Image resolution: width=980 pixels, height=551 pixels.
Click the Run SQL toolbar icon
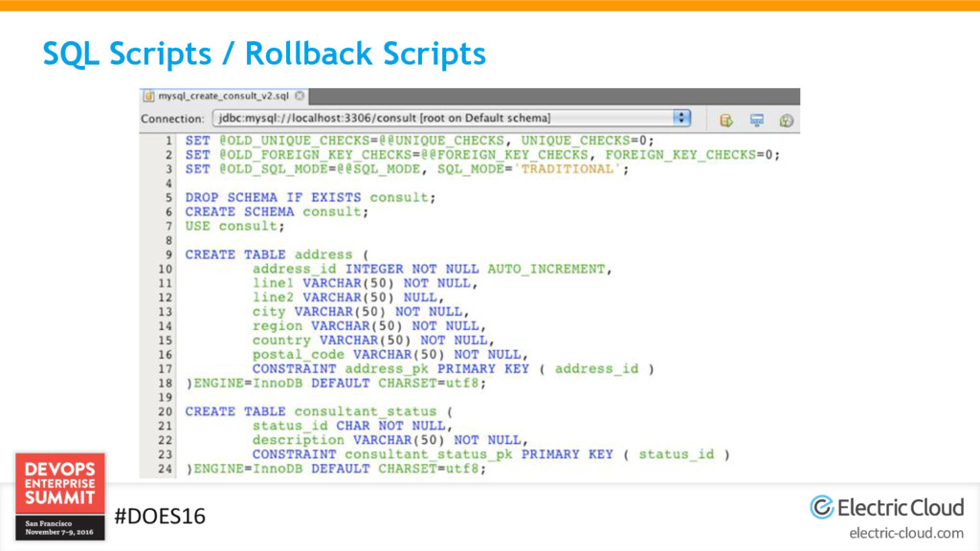726,120
